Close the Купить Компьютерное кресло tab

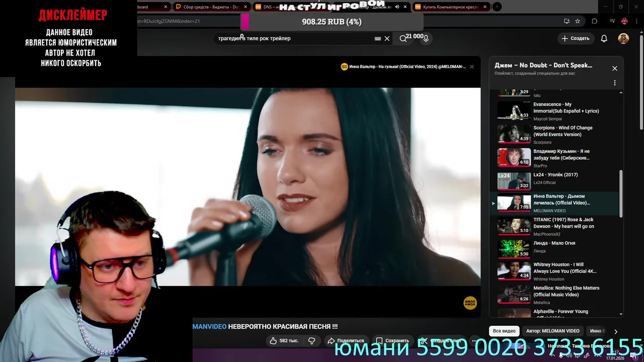coord(485,7)
